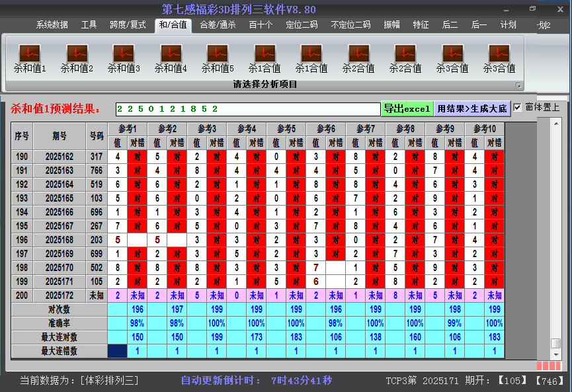Click the 参考1 column header
Image resolution: width=572 pixels, height=392 pixels.
tap(128, 129)
